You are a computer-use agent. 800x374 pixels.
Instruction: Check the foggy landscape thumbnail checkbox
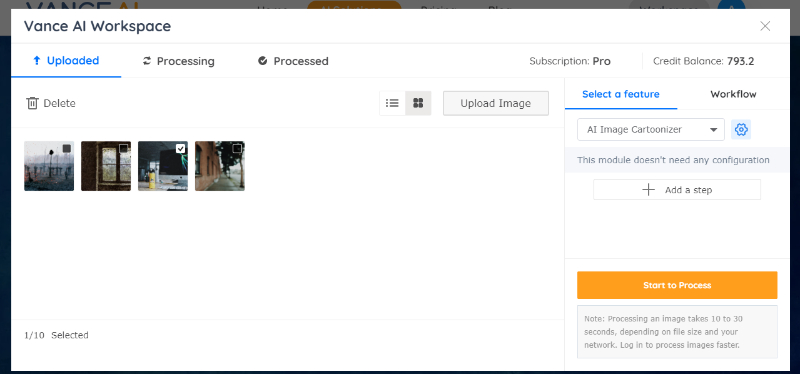tap(67, 148)
